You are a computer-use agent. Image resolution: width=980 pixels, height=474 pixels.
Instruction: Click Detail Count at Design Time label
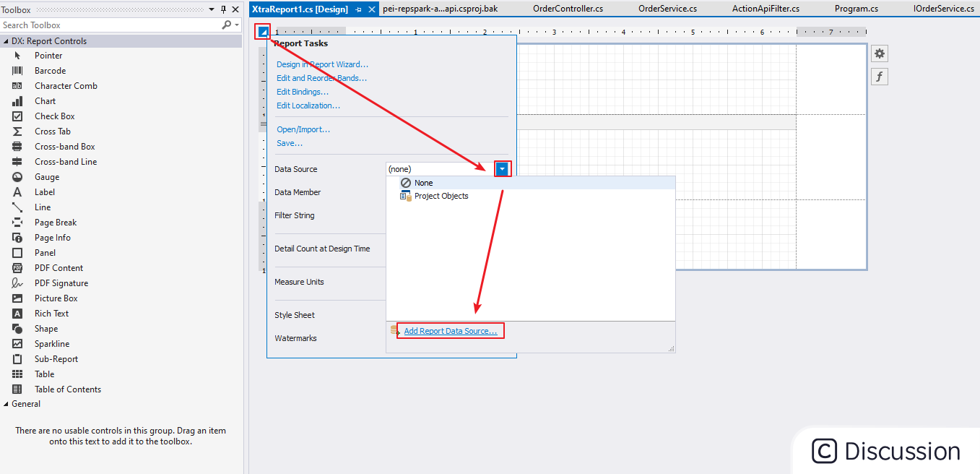(322, 249)
